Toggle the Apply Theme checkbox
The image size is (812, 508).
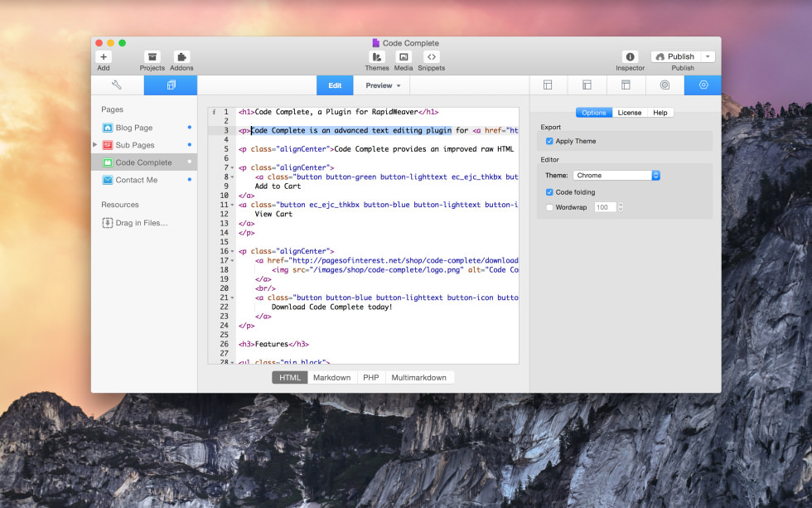[x=549, y=141]
